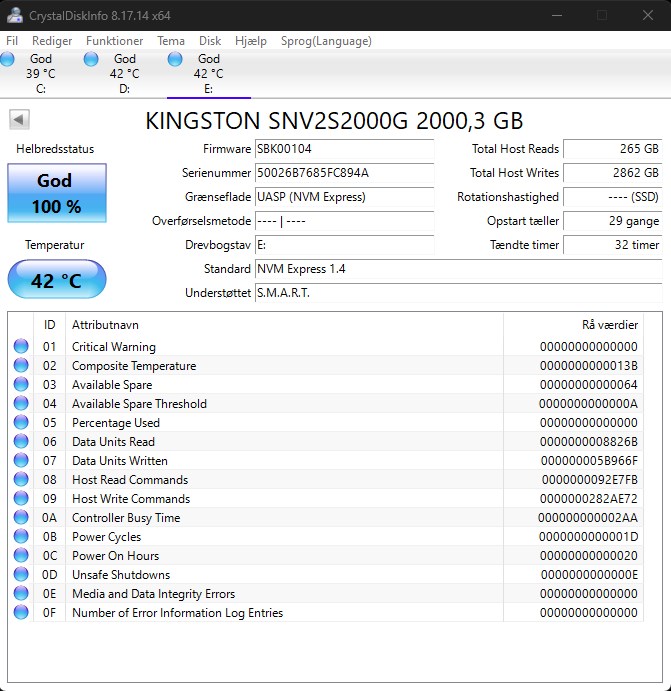The width and height of the screenshot is (671, 691).
Task: Click the serial number field 50026B7685FC894A
Action: tap(345, 173)
